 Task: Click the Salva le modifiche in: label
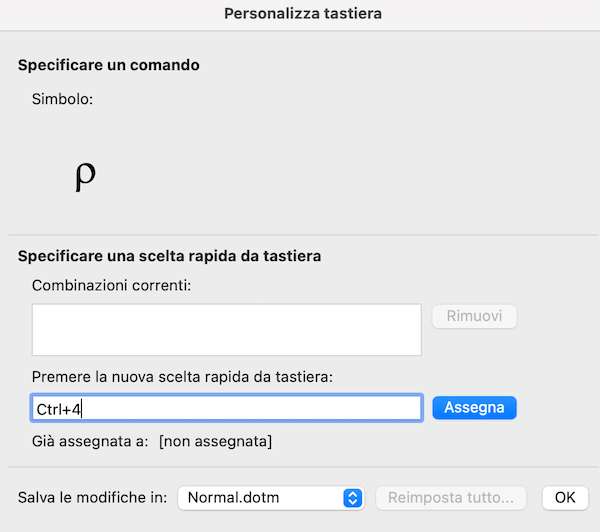coord(93,498)
